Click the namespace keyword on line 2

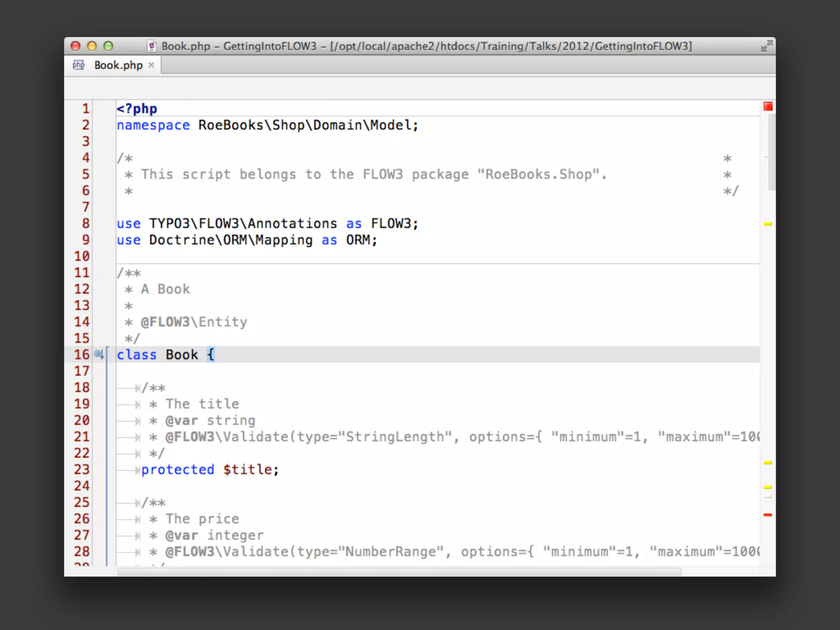pos(153,125)
